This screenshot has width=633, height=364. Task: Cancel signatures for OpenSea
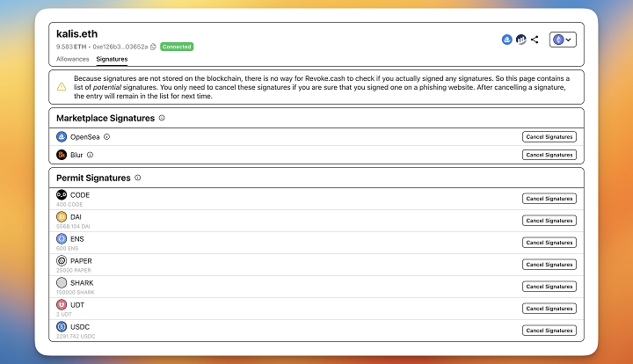[549, 137]
